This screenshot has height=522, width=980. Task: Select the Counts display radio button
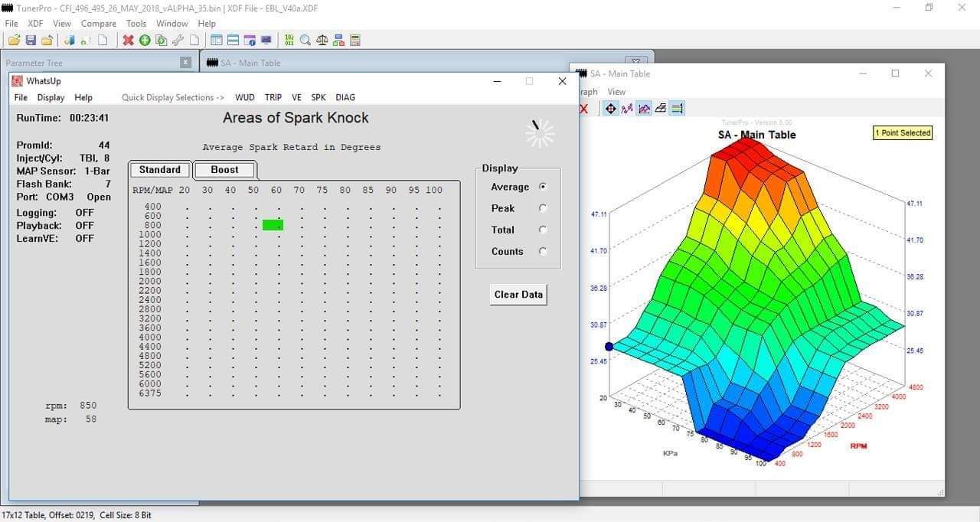click(x=543, y=251)
